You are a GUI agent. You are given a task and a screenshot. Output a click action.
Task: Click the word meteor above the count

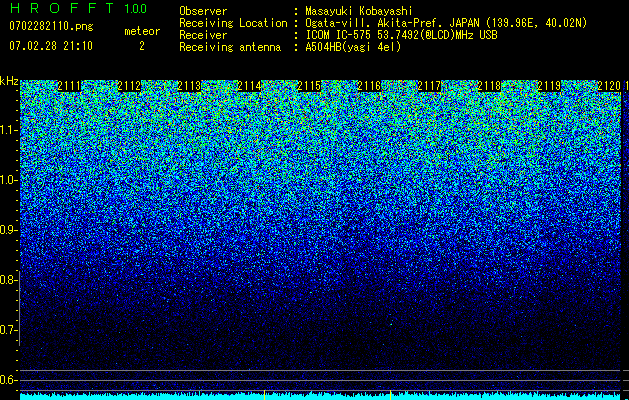pos(142,31)
